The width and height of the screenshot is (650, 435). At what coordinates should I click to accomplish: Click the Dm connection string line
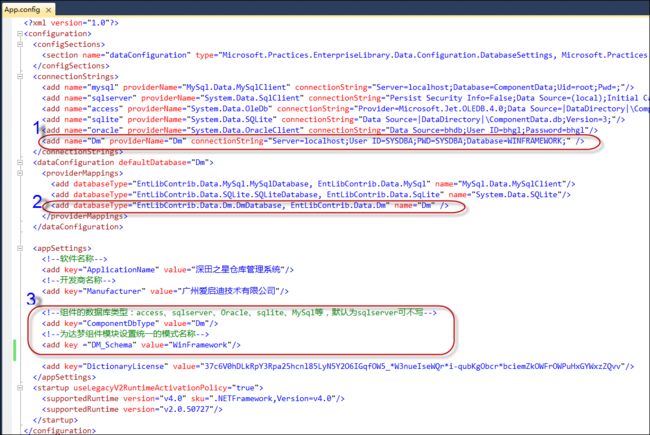coord(313,141)
